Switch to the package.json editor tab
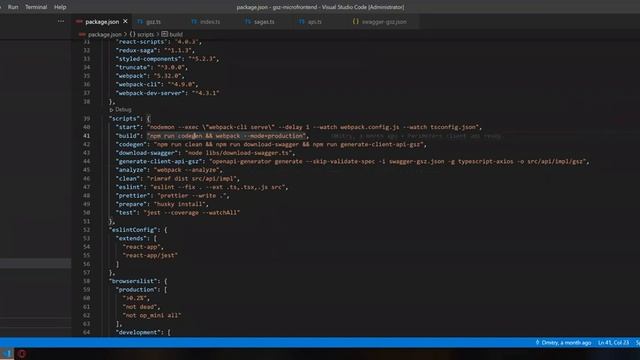 [102, 22]
